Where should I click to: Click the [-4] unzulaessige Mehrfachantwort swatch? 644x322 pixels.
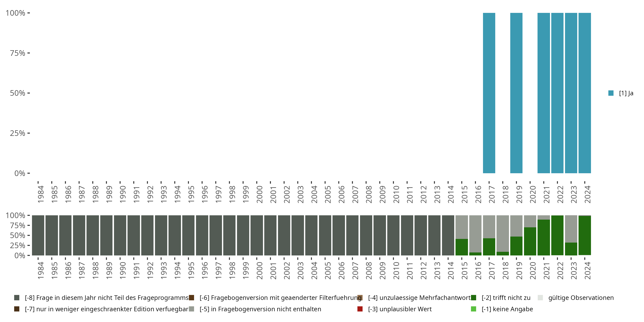tap(360, 298)
